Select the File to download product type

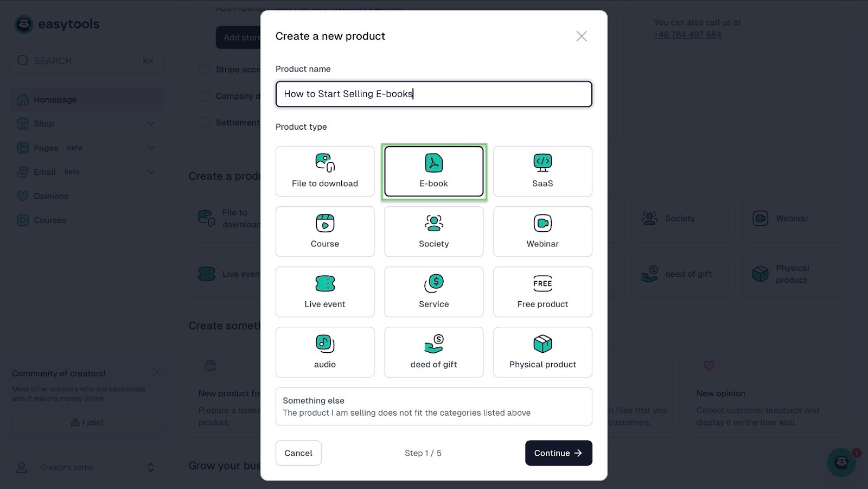pos(325,171)
